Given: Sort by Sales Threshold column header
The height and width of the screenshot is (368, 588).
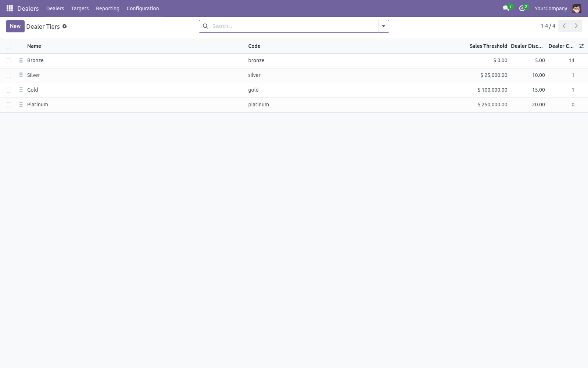Looking at the screenshot, I should [488, 46].
